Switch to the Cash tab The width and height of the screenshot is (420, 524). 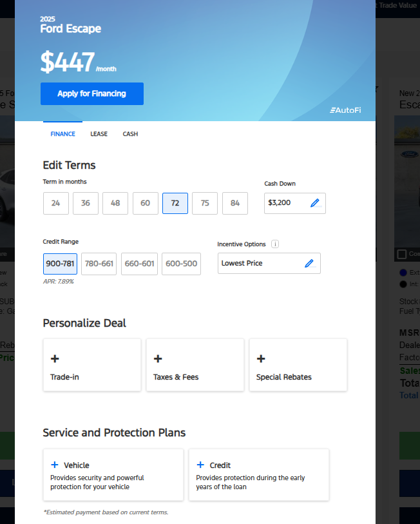130,134
